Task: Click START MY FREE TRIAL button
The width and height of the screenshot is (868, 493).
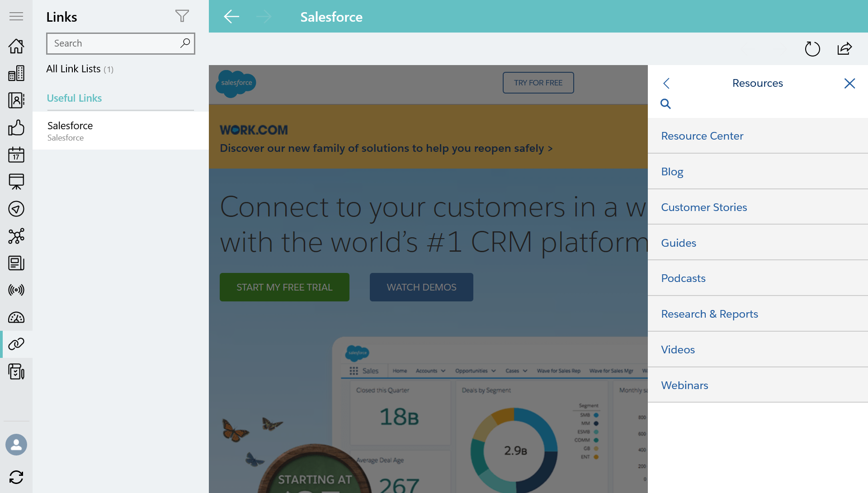Action: click(284, 287)
